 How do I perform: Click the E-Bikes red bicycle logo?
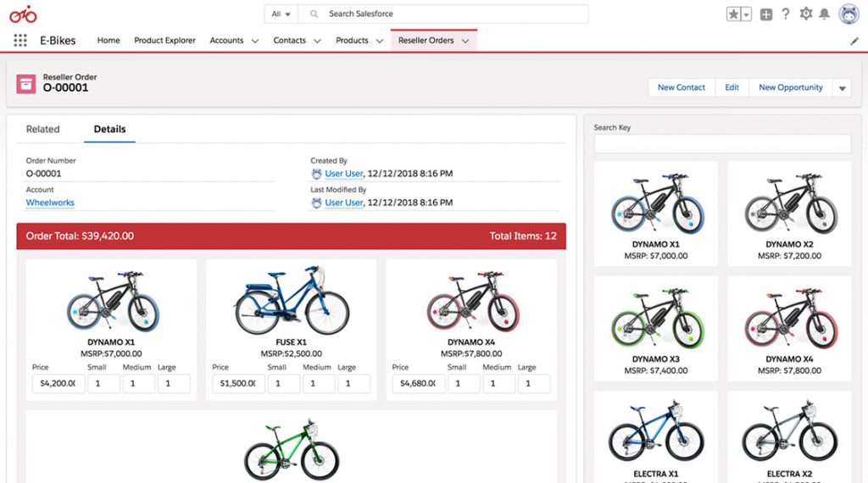coord(23,14)
